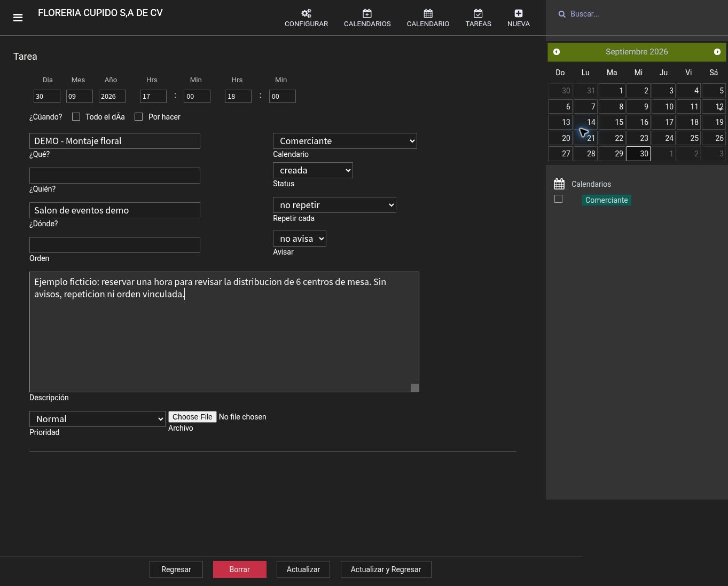
Task: Open the Calendario grid icon
Action: tap(428, 13)
